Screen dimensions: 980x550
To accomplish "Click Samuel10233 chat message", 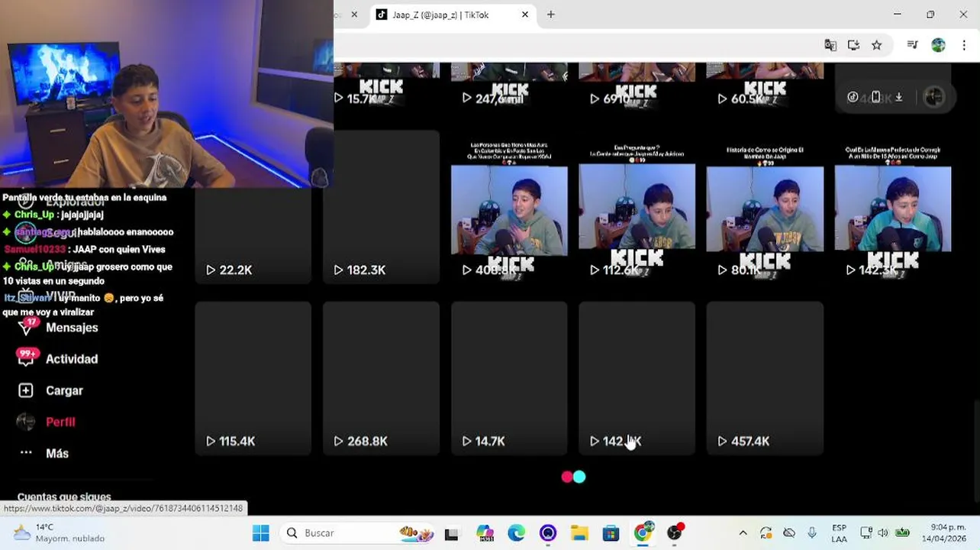I will [85, 249].
